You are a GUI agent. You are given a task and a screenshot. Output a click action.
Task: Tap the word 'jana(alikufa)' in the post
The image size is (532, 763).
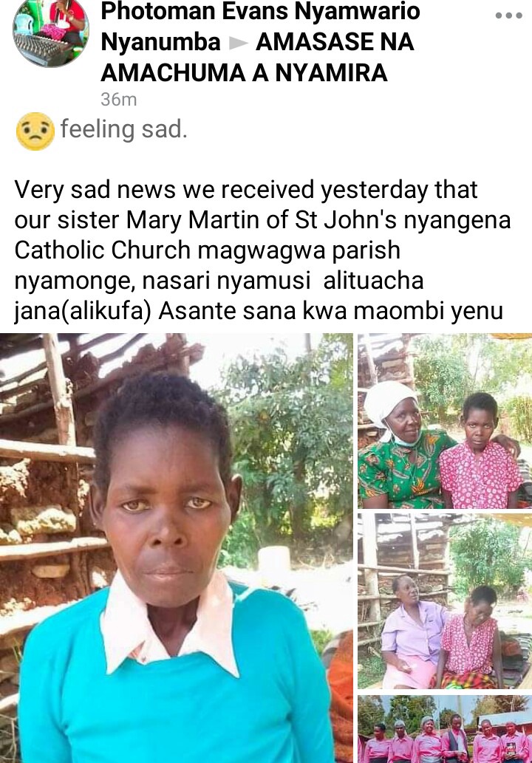click(x=83, y=312)
